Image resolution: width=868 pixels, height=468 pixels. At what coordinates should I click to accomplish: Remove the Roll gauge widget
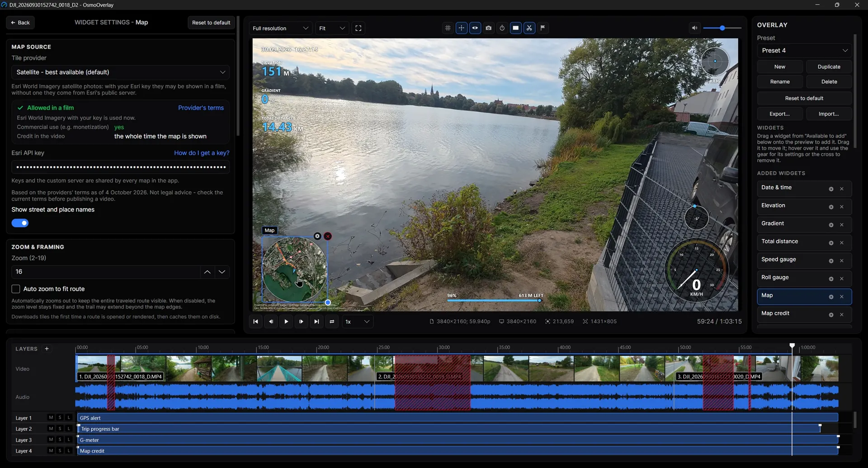pos(841,279)
